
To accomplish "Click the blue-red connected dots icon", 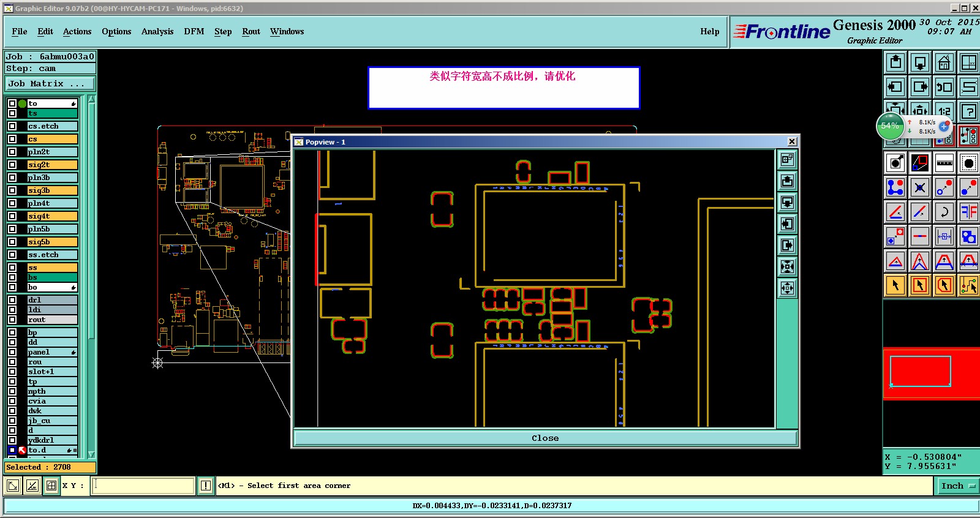I will pyautogui.click(x=895, y=187).
